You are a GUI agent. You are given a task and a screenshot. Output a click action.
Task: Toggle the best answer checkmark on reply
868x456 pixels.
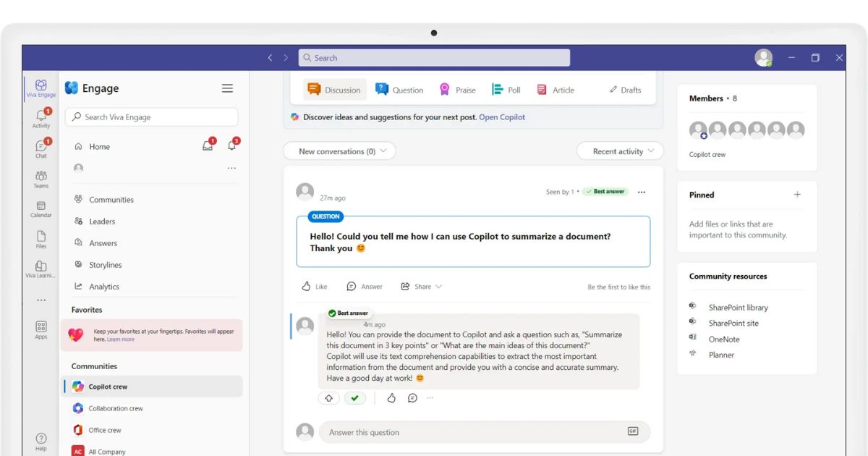(354, 398)
